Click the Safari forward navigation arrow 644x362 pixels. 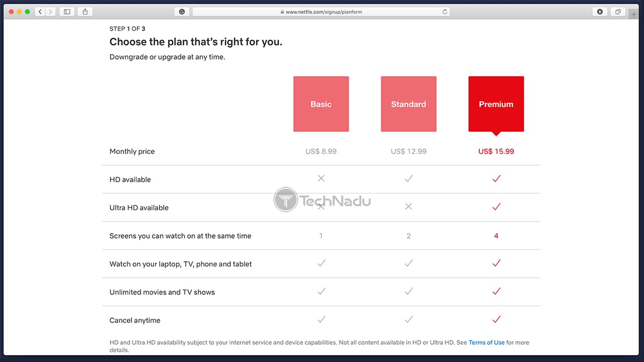[50, 12]
